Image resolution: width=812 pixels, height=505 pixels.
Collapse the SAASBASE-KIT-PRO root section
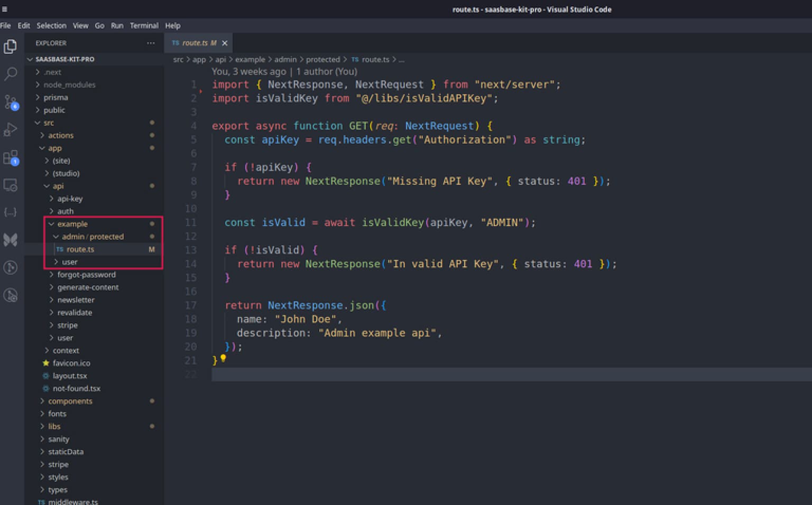click(x=64, y=59)
